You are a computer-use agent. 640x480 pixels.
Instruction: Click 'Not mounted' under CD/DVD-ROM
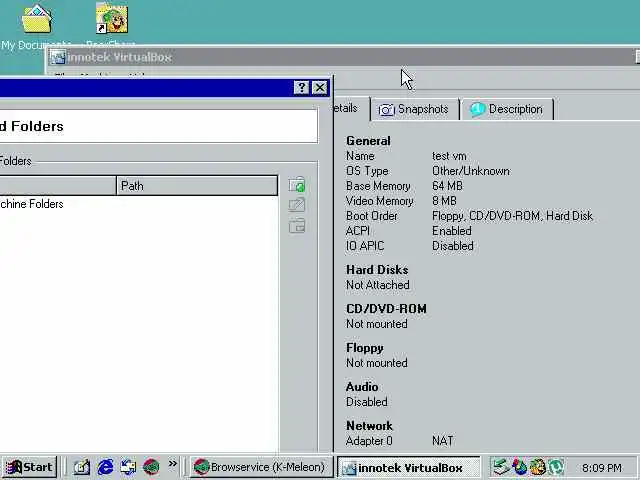click(377, 324)
